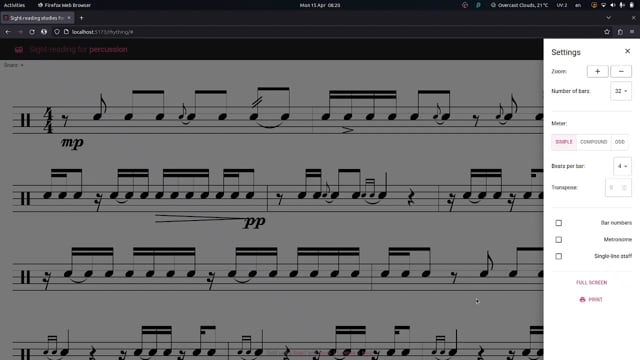Enable the Single-line staff checkbox
Viewport: 640px width, 360px height.
[558, 256]
